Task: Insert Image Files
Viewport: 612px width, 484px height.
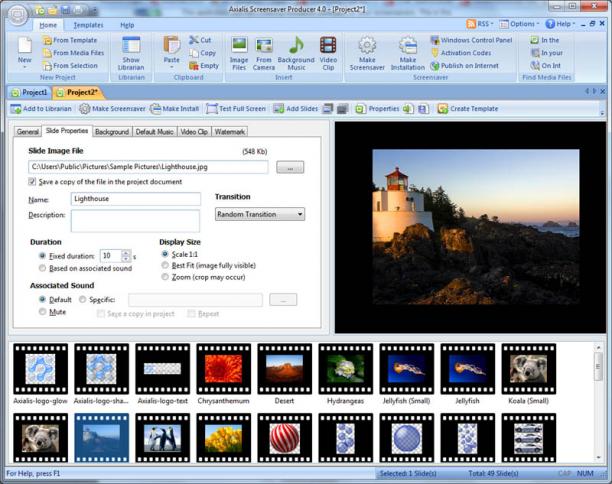Action: click(239, 53)
